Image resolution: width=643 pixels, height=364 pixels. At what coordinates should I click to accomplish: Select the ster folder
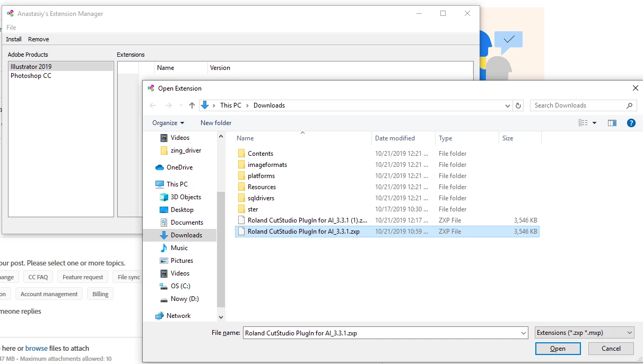(253, 209)
